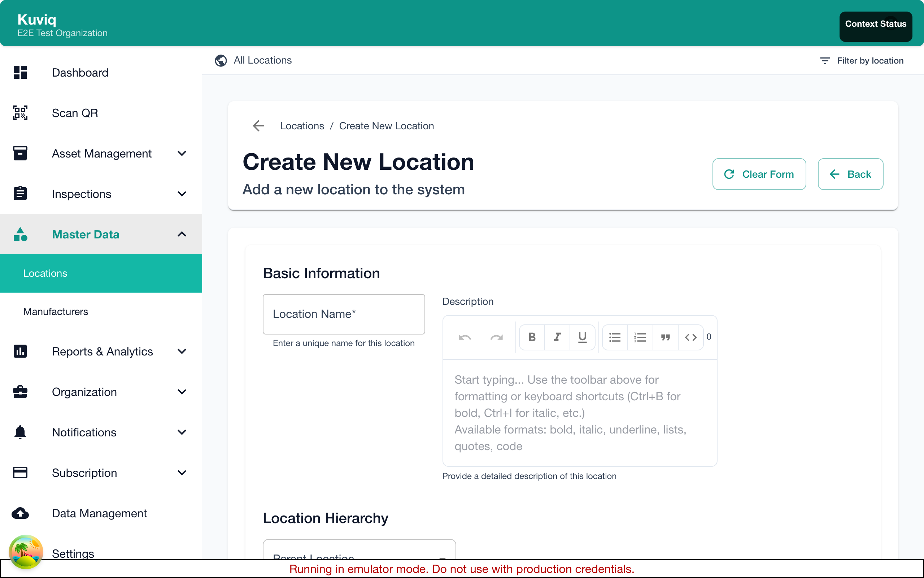924x578 pixels.
Task: Click the All Locations label
Action: [263, 60]
